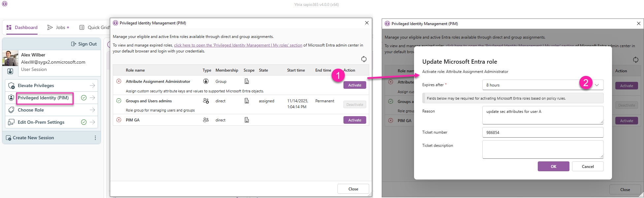Click user session icon below Alex Wilber's photo
Image resolution: width=644 pixels, height=198 pixels.
pos(10,71)
